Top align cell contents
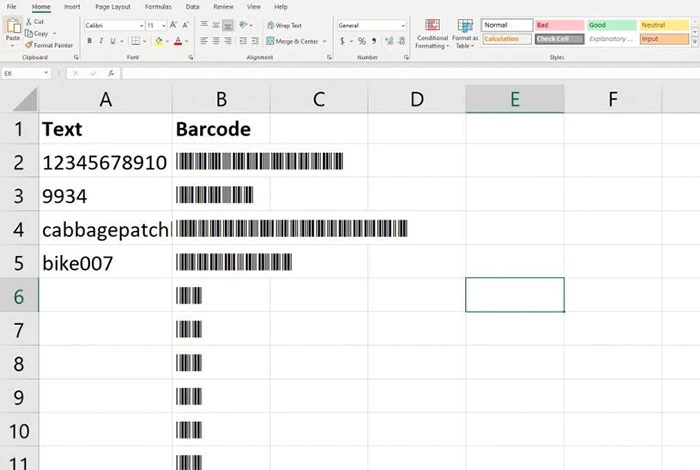700x470 pixels. point(204,25)
